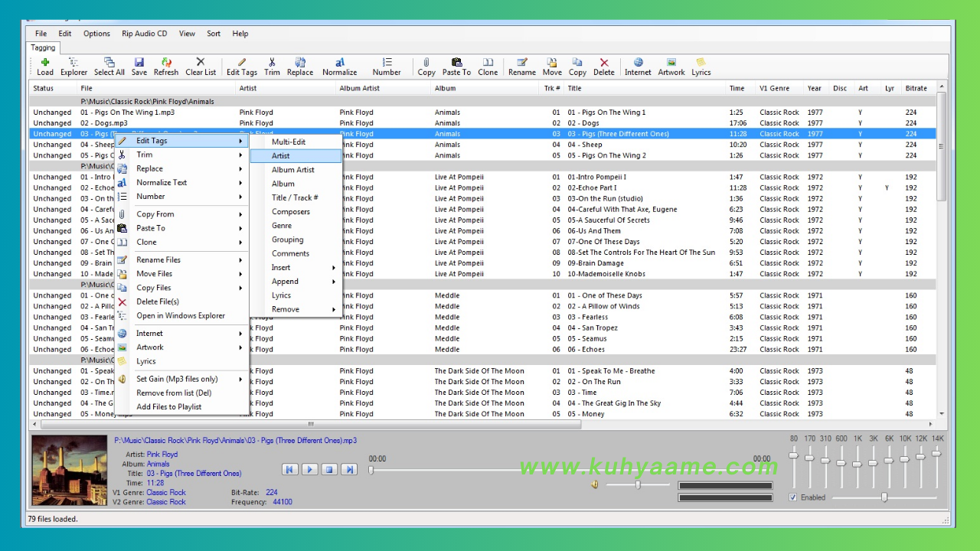Image resolution: width=980 pixels, height=551 pixels.
Task: Expand Set Gain (Mp3 files only) submenu
Action: (x=182, y=379)
